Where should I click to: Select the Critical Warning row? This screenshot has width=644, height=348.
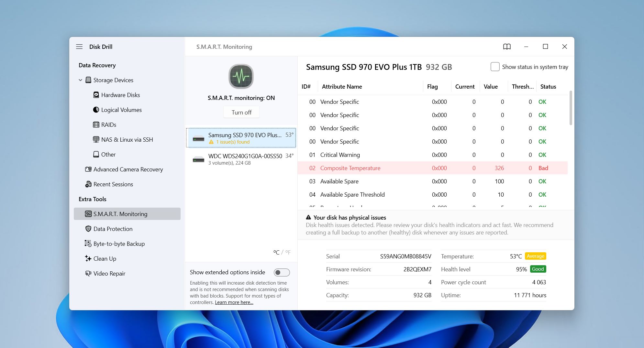pos(433,155)
